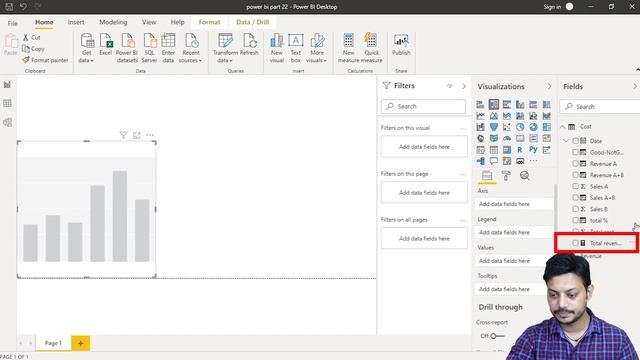This screenshot has width=640, height=360.
Task: Open the Report view in left sidebar
Action: click(7, 85)
